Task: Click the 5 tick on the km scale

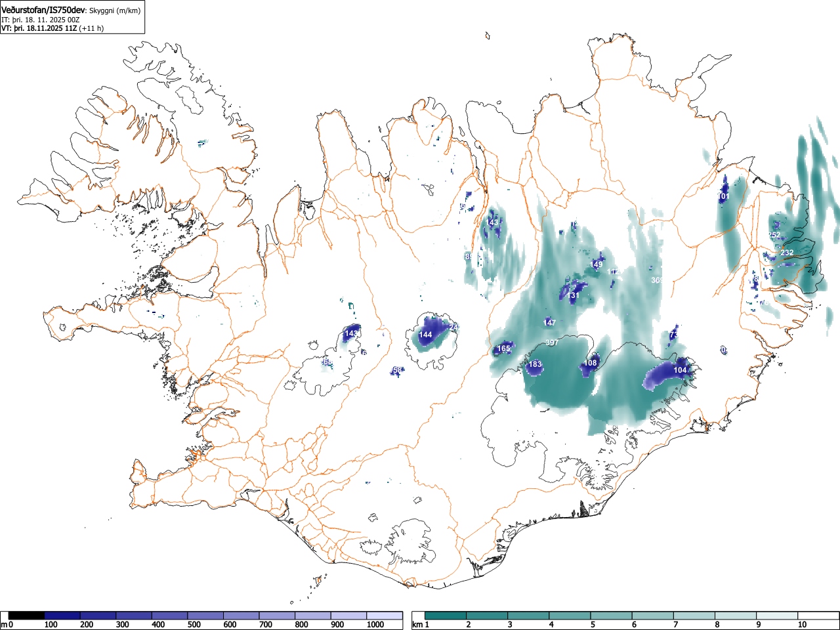Action: click(593, 625)
